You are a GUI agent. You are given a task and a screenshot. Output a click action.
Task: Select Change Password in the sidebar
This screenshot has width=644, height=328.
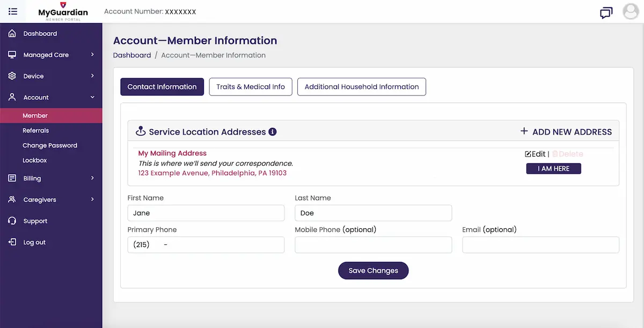point(50,145)
